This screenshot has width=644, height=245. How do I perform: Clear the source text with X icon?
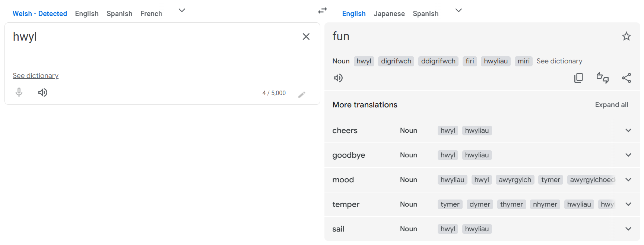(306, 37)
